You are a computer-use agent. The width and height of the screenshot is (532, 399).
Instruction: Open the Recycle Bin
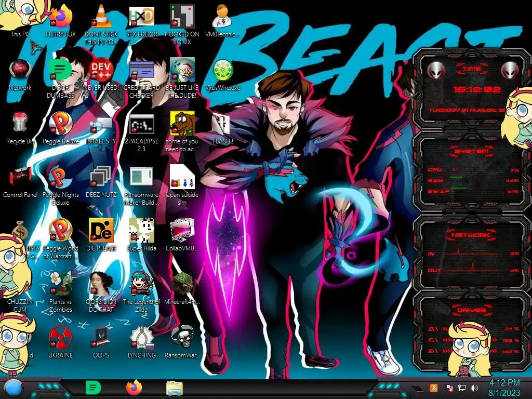pos(20,123)
